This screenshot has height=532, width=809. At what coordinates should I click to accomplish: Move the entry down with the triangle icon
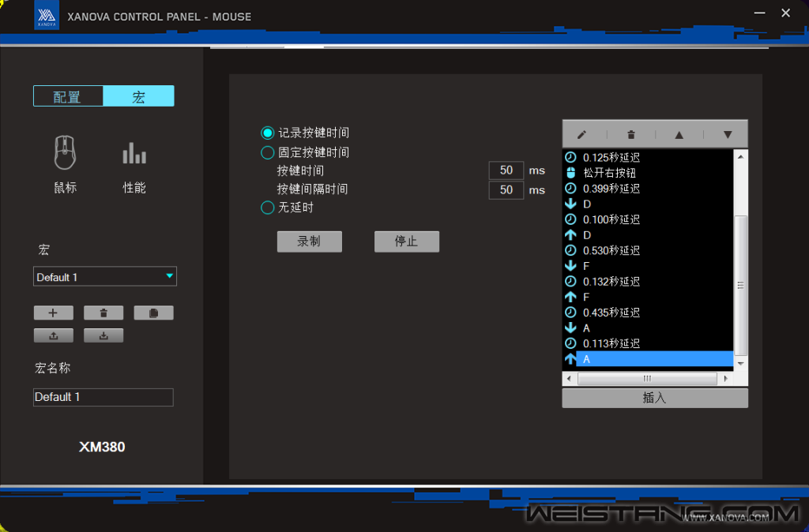click(x=728, y=134)
